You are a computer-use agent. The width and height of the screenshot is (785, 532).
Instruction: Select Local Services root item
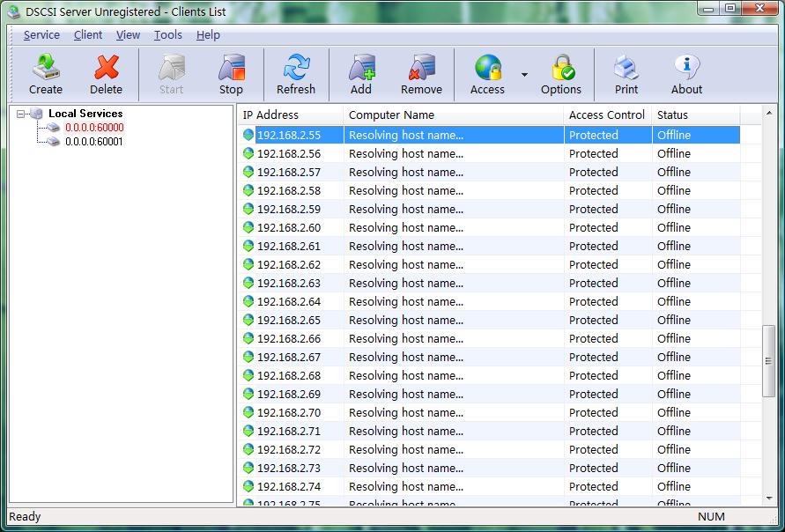[85, 114]
